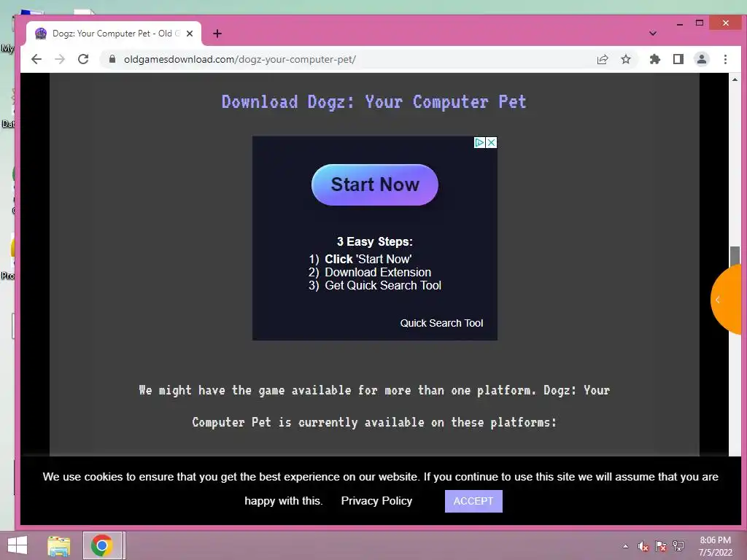Open Action Center flag icon

click(x=660, y=546)
